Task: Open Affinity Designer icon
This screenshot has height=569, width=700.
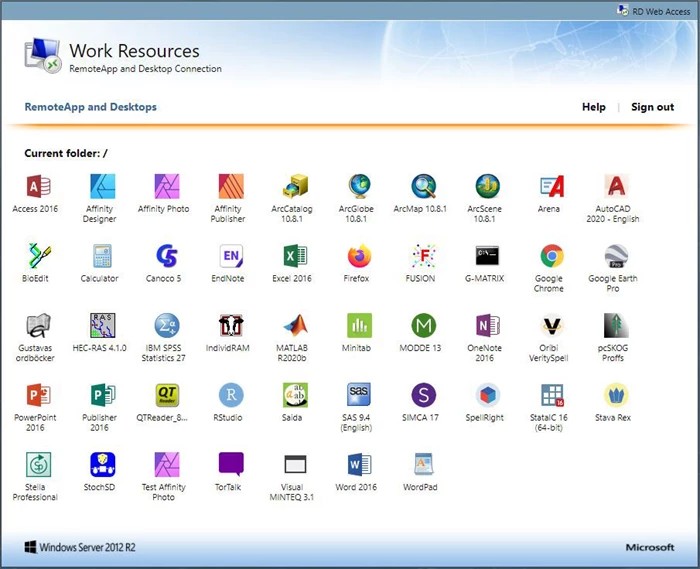Action: click(x=103, y=186)
